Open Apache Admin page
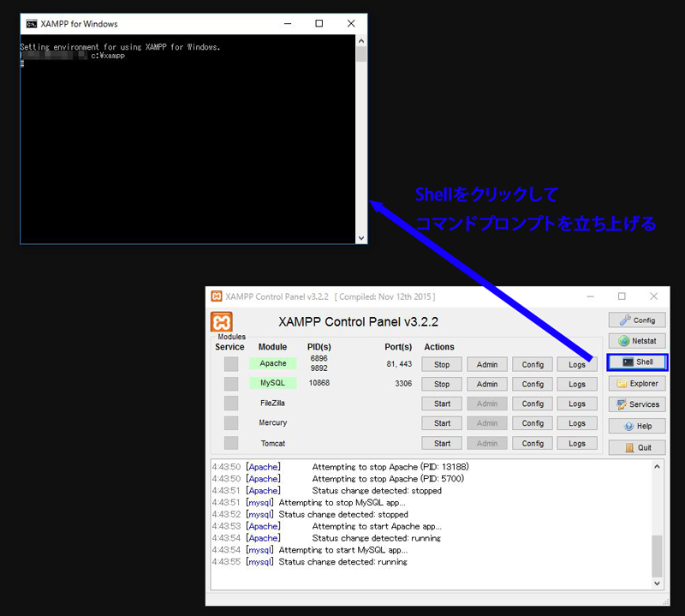 487,365
